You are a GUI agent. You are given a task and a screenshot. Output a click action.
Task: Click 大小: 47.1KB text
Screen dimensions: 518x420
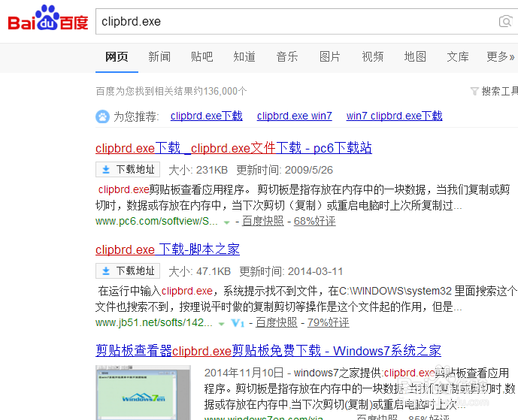tap(199, 271)
